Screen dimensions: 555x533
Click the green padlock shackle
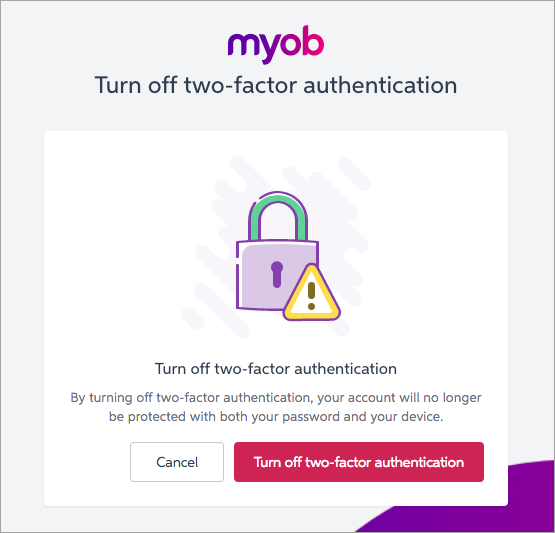coord(278,216)
